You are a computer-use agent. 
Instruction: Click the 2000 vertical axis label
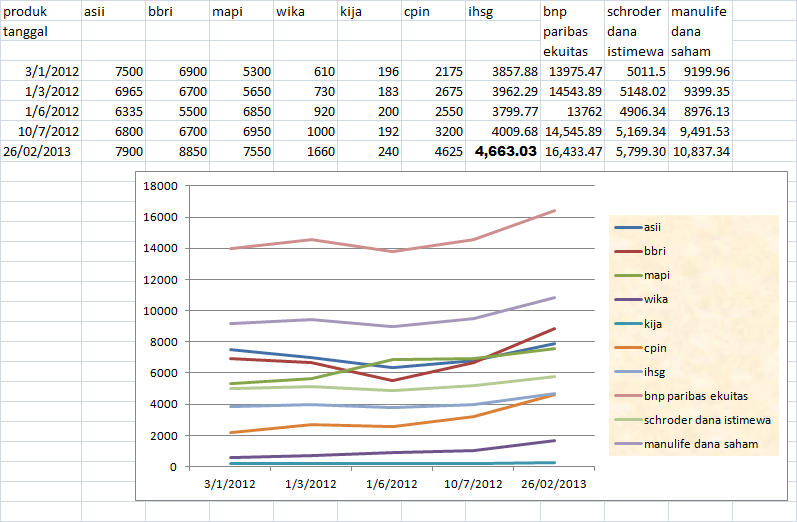164,436
